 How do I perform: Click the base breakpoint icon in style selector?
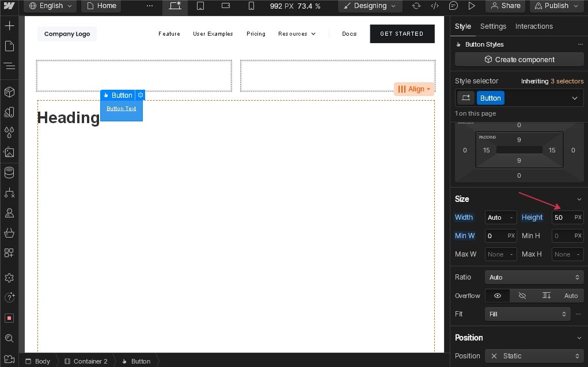click(x=466, y=98)
